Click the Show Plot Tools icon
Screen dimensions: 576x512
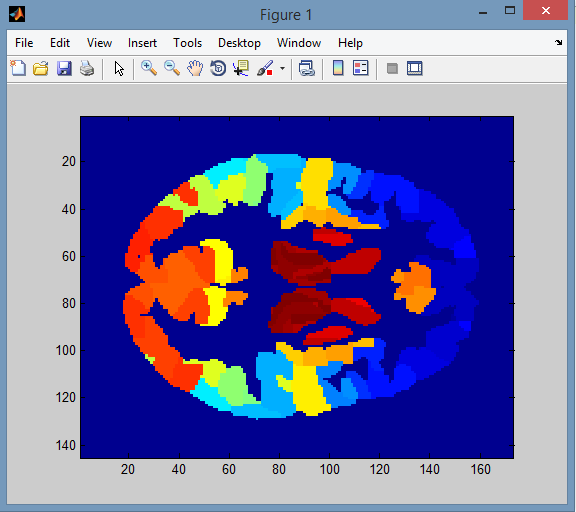point(415,68)
